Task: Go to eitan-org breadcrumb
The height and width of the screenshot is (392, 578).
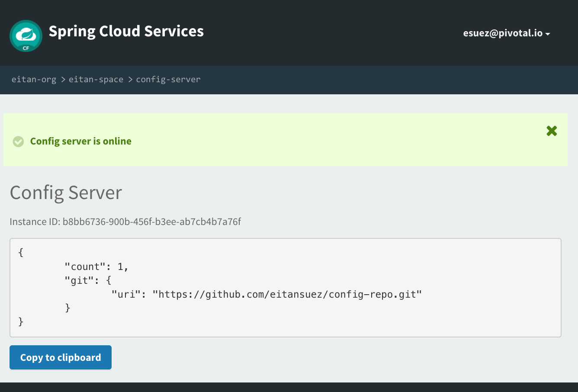Action: coord(34,79)
